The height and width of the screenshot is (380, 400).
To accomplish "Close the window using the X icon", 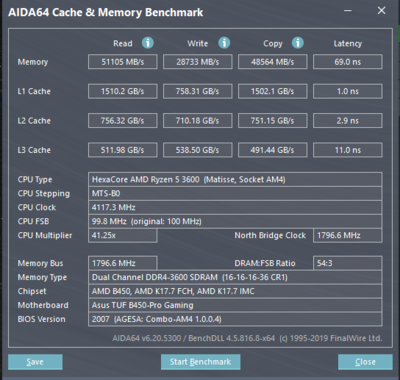I will 381,11.
